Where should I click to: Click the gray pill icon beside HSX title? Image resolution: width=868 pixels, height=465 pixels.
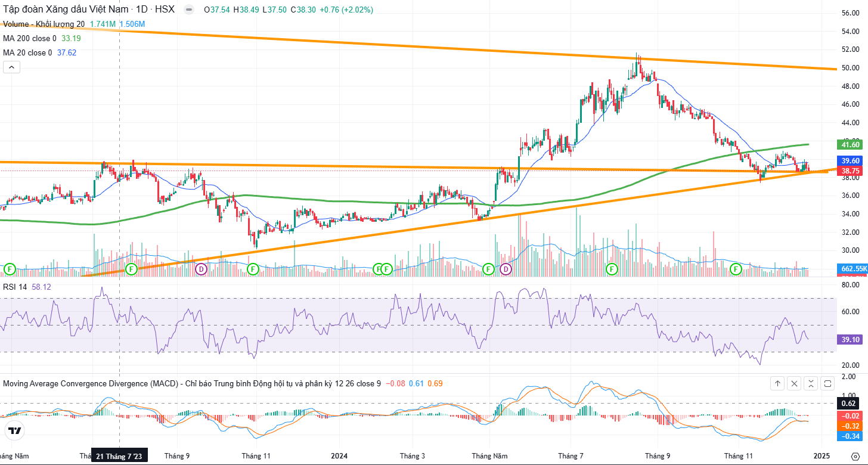[x=189, y=10]
